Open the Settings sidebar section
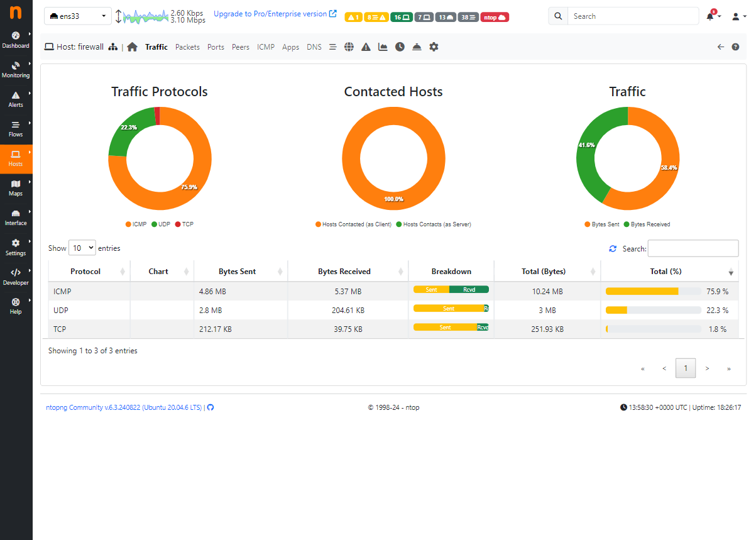The width and height of the screenshot is (756, 540). point(16,247)
